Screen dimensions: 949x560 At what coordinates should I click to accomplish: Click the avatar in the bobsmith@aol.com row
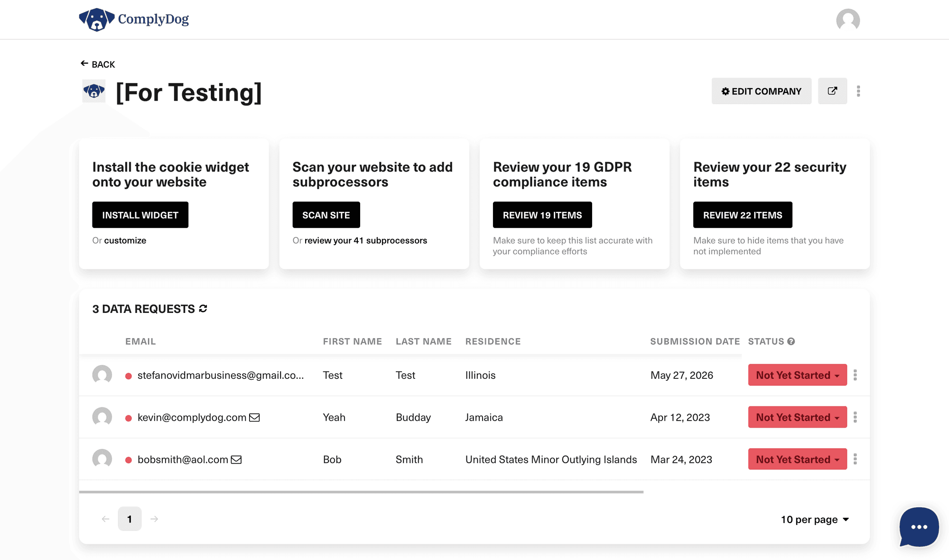point(102,459)
